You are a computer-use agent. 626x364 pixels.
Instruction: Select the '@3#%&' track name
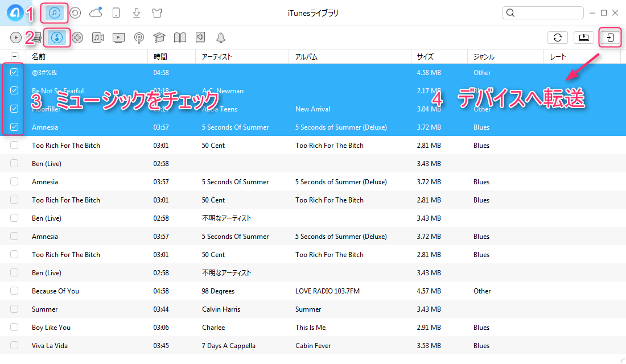tap(44, 73)
